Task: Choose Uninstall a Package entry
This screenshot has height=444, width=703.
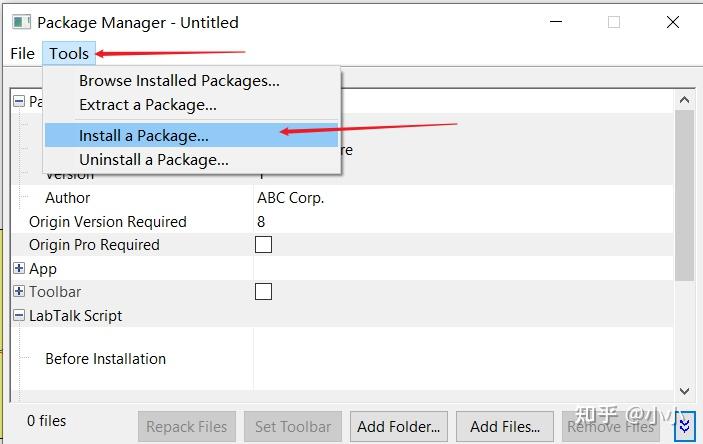Action: click(154, 159)
